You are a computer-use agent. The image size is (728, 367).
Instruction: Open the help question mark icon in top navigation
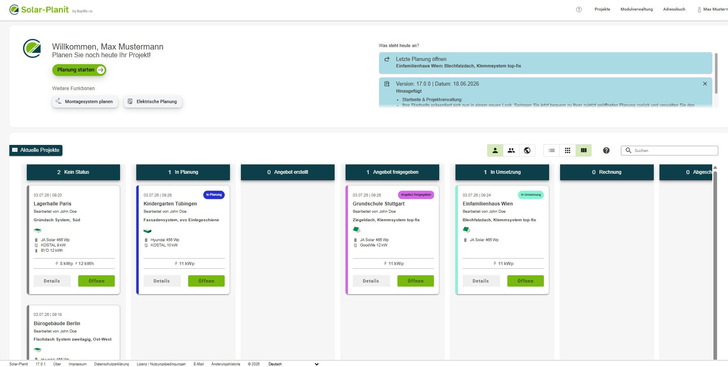point(578,9)
